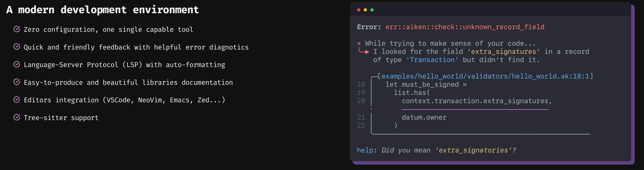This screenshot has height=170, width=644.
Task: Click the red terminal window dot
Action: pos(359,10)
